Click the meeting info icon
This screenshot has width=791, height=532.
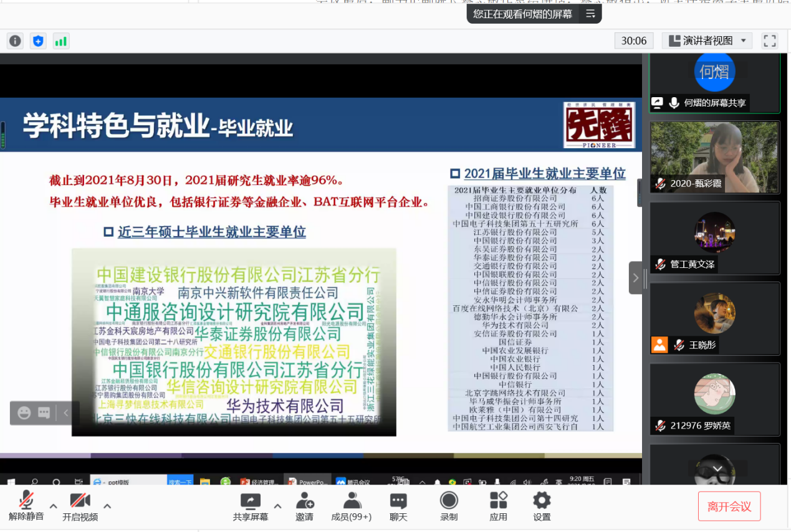(x=15, y=41)
